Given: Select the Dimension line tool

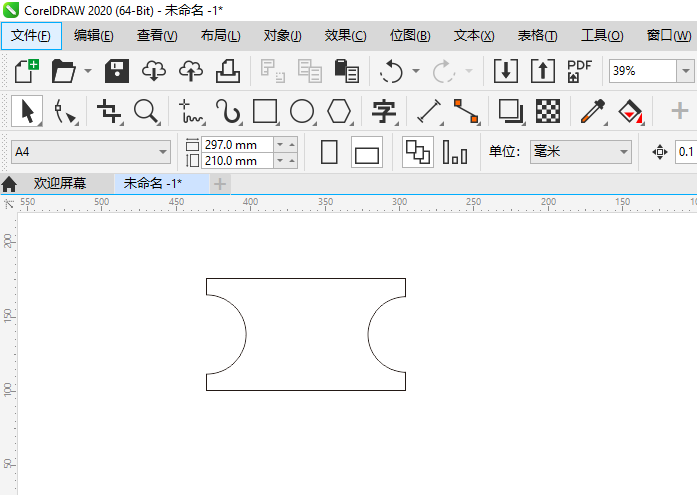Looking at the screenshot, I should [x=429, y=111].
